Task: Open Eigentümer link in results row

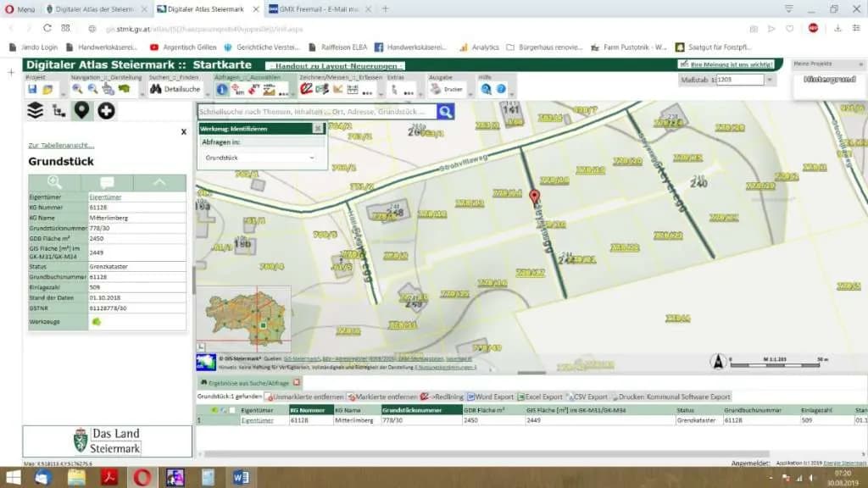Action: (258, 420)
